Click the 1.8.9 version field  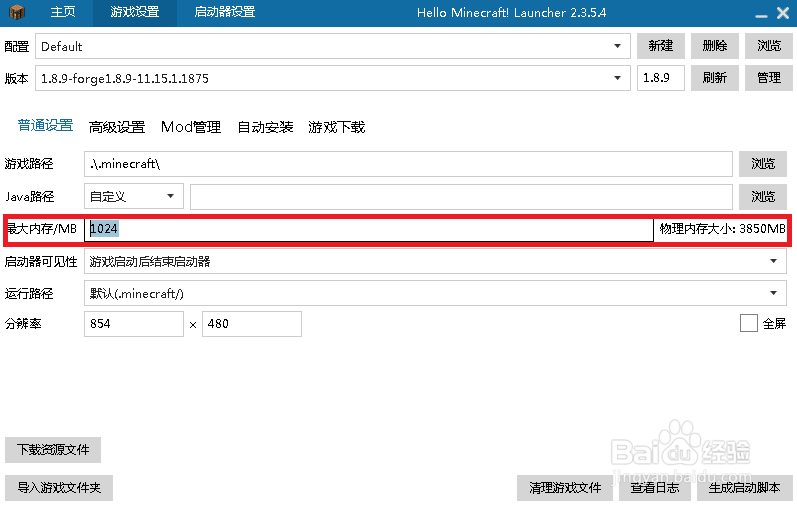point(661,78)
